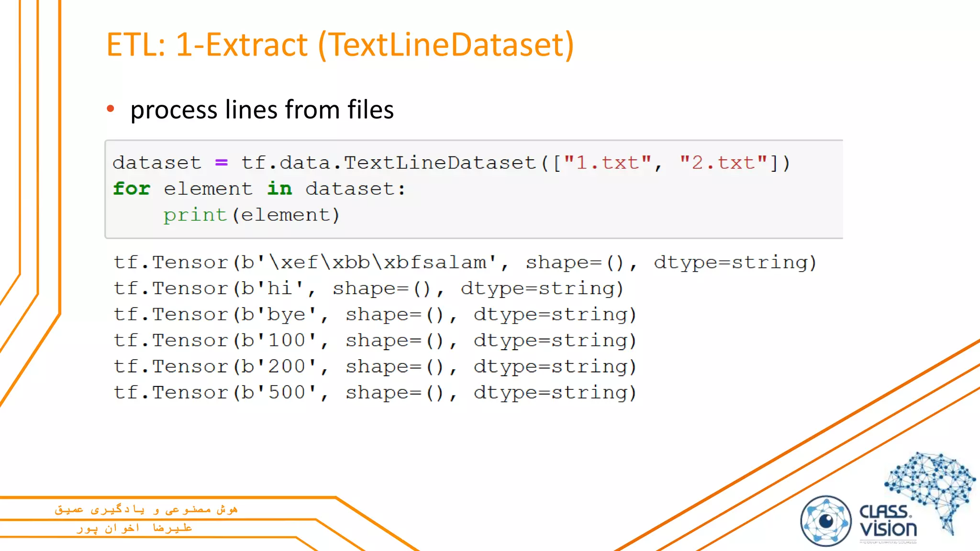This screenshot has height=551, width=980.
Task: Click the output line with b'100'
Action: [x=375, y=341]
